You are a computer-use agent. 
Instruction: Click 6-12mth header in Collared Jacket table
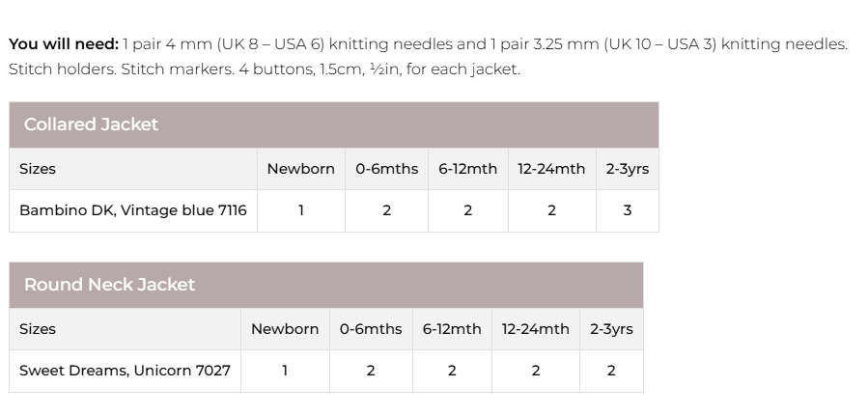tap(467, 169)
